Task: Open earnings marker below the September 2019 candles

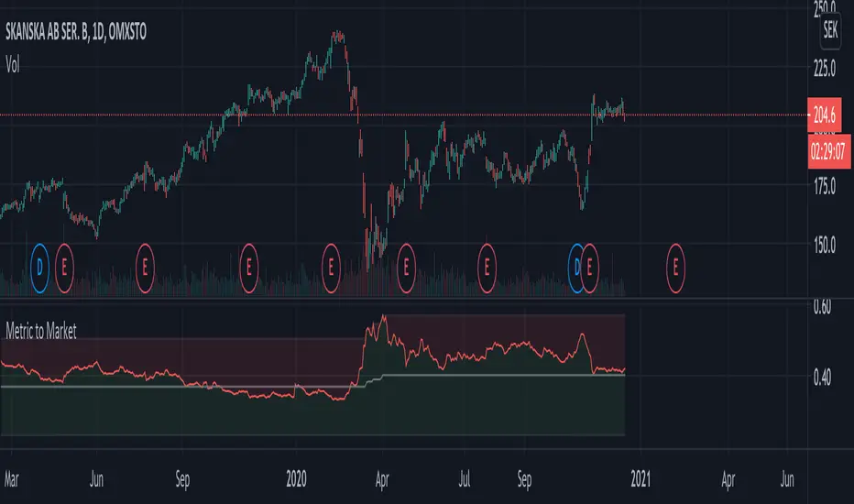Action: [x=145, y=268]
